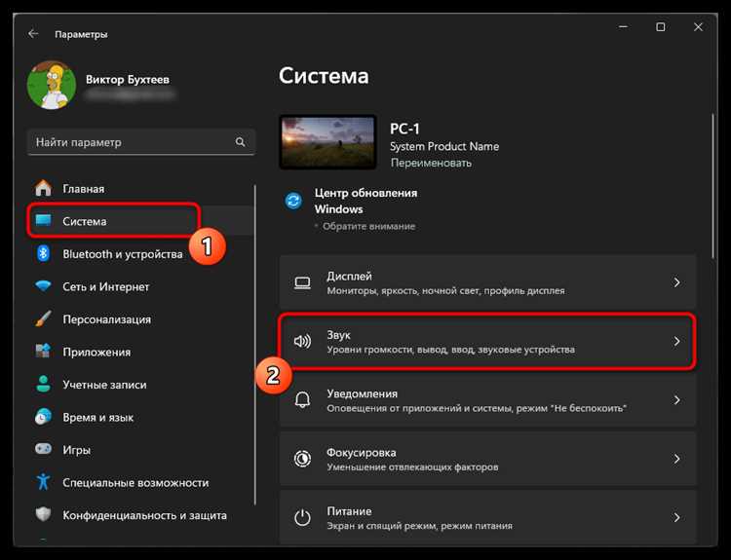
Task: Click the Wi-Fi network icon
Action: (x=43, y=286)
